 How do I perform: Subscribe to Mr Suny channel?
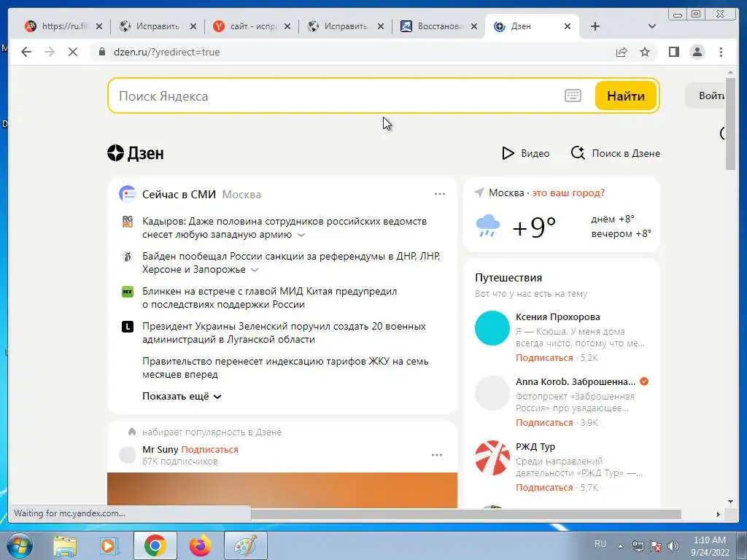click(209, 449)
